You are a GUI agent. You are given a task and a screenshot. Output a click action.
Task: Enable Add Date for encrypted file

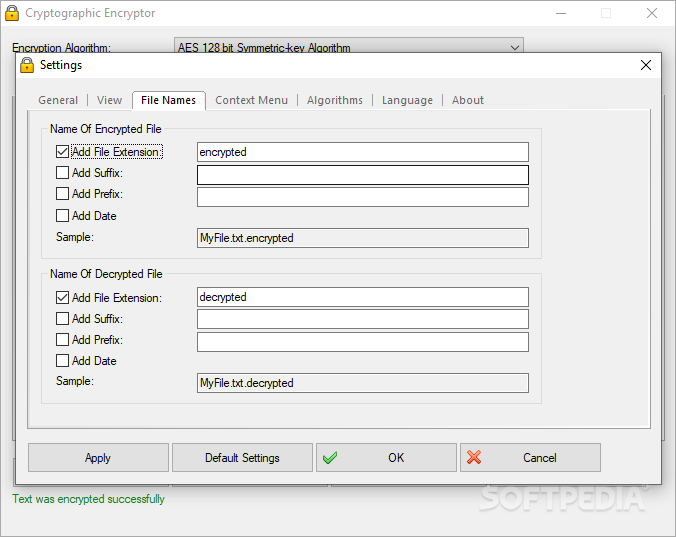(x=63, y=215)
